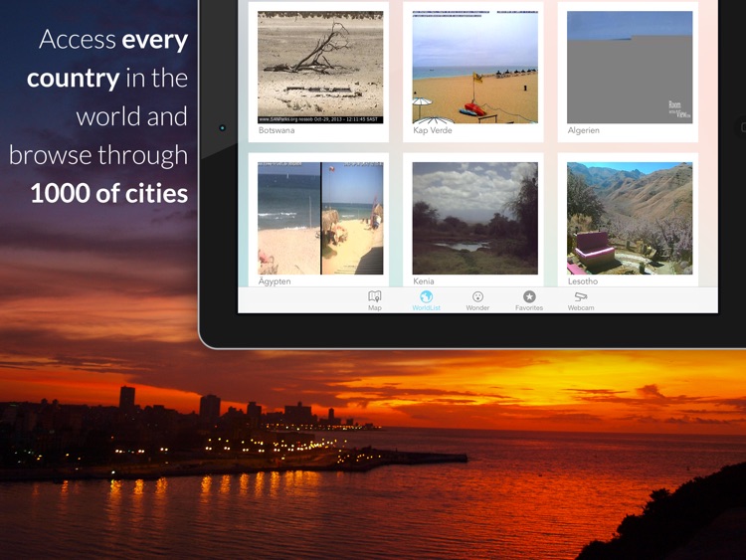This screenshot has height=560, width=746.
Task: Open the Map tab icon
Action: 374,296
